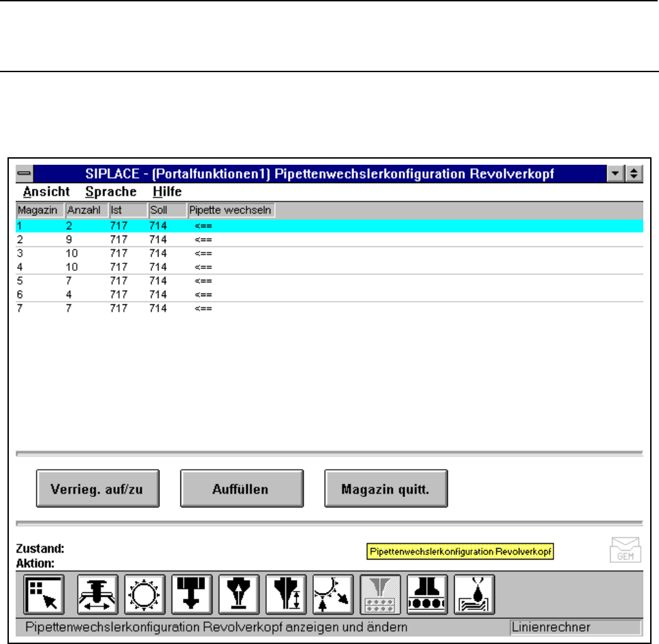Open the Hilfe menu
The image size is (659, 644).
pos(167,192)
